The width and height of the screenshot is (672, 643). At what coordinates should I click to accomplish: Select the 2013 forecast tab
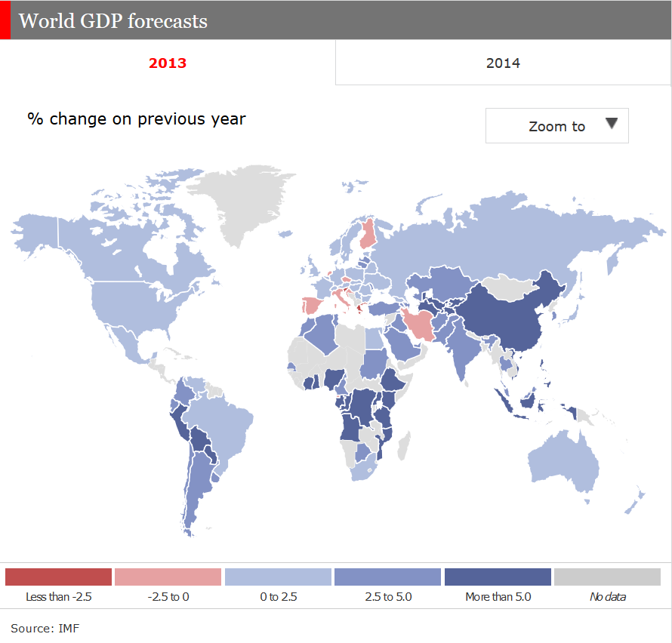click(168, 63)
